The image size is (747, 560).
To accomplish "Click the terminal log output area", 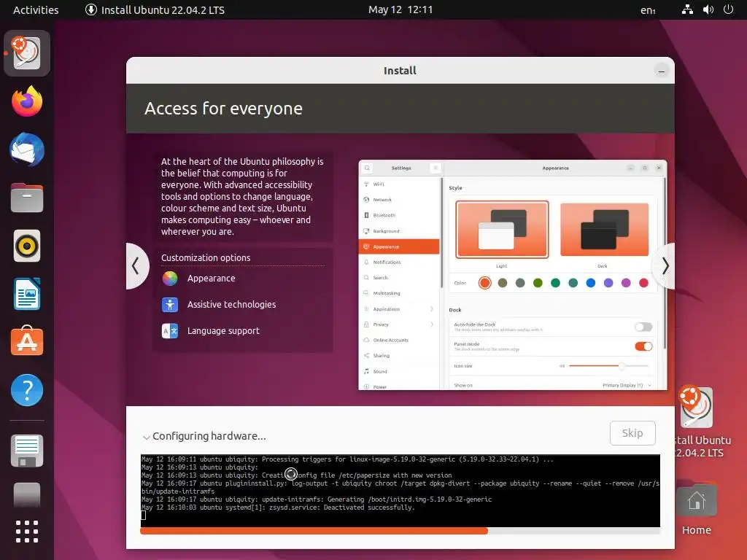I will (x=400, y=491).
